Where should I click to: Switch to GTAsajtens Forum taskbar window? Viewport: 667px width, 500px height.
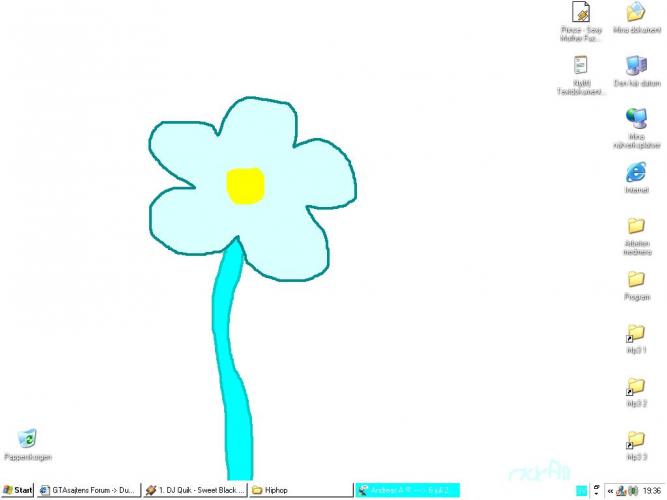pos(87,490)
